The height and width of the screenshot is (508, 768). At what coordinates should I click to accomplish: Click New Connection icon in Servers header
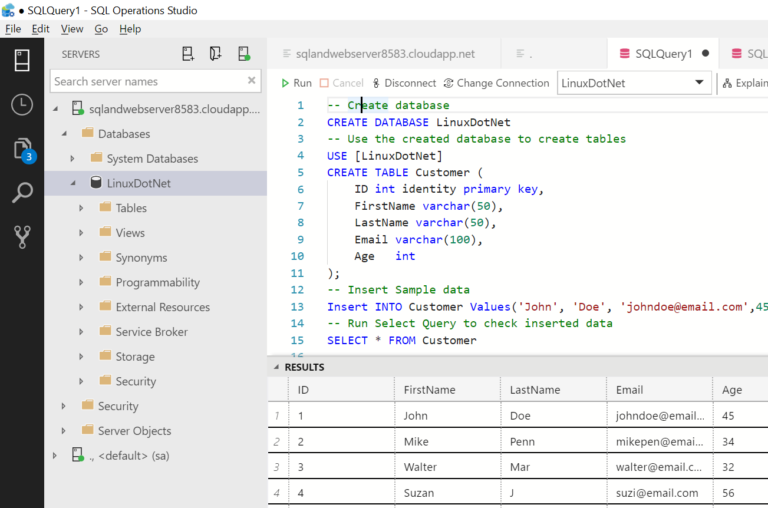(188, 54)
